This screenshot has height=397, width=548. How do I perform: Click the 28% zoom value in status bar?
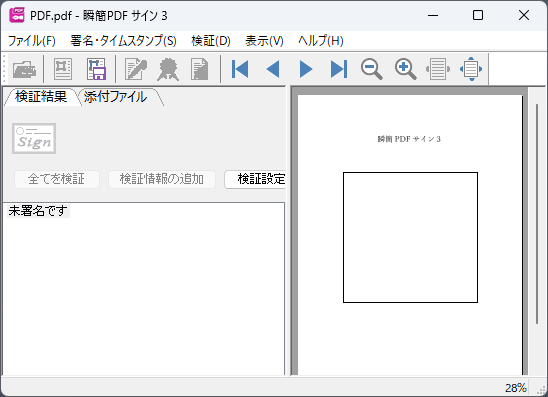tap(515, 388)
